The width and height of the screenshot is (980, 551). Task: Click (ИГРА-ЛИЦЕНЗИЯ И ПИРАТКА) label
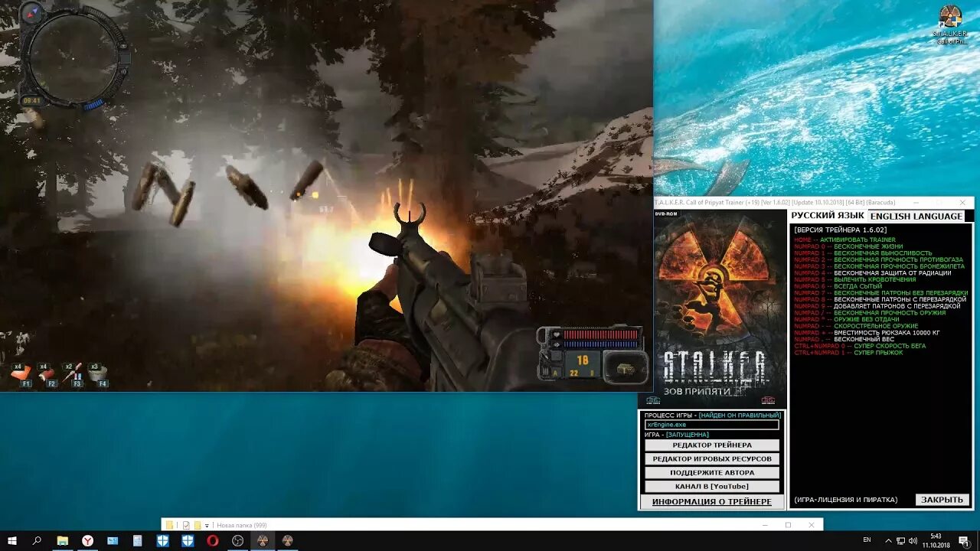(845, 500)
